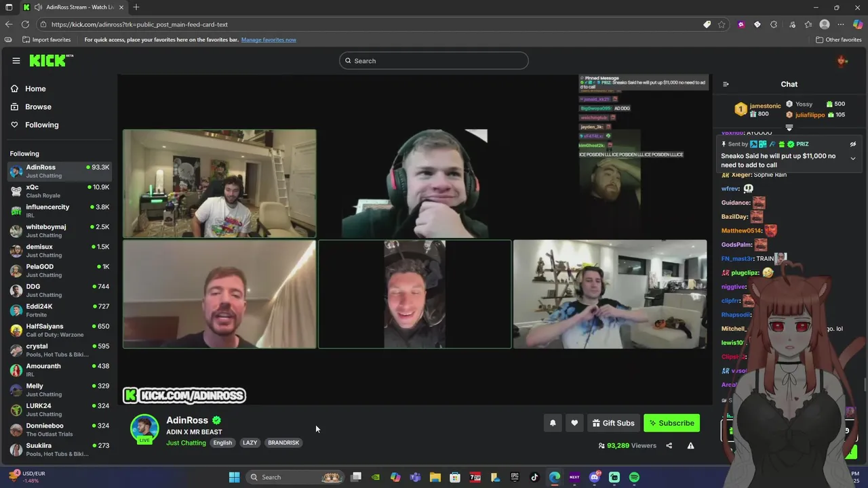The image size is (868, 488).
Task: Report stream with warning icon
Action: (x=690, y=445)
